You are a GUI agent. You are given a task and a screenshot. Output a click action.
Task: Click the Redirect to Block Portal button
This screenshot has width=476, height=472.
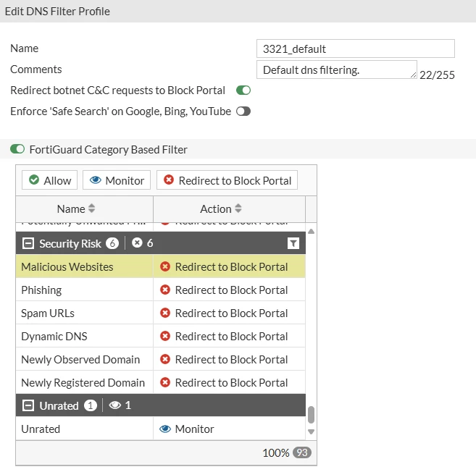227,180
